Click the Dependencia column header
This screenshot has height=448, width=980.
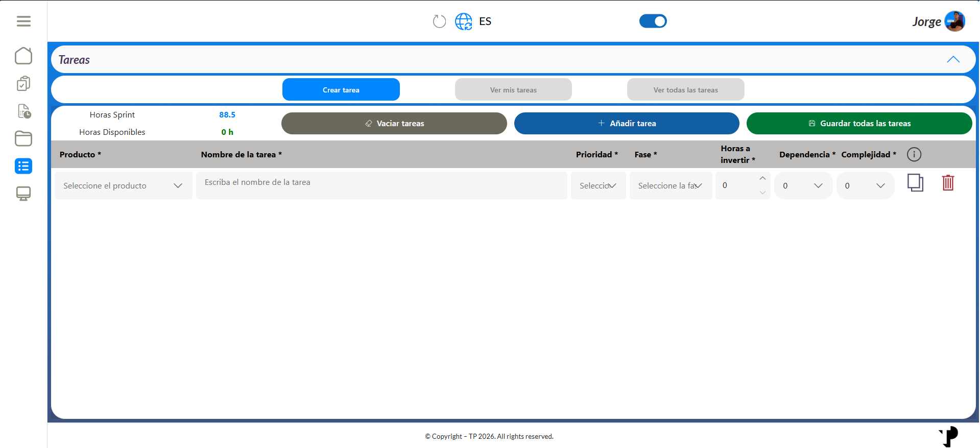pyautogui.click(x=807, y=154)
